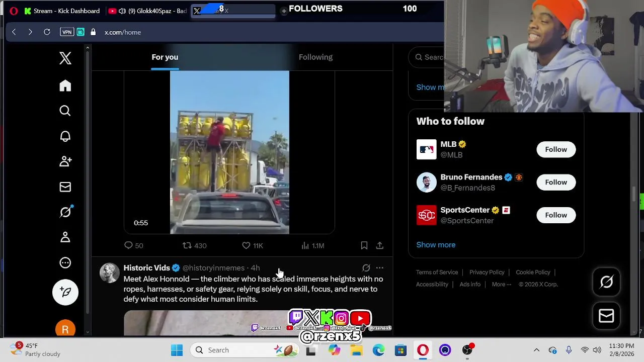View analytics of post with 1.1M views

pyautogui.click(x=312, y=245)
